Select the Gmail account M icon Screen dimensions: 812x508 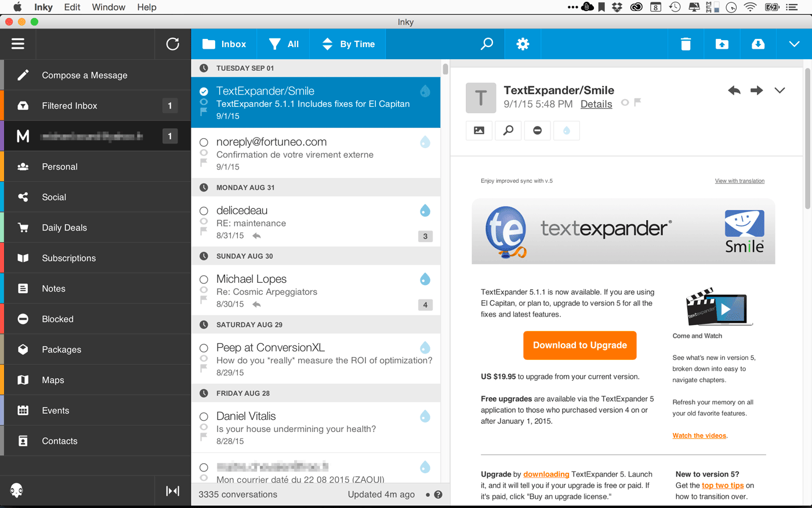tap(23, 136)
